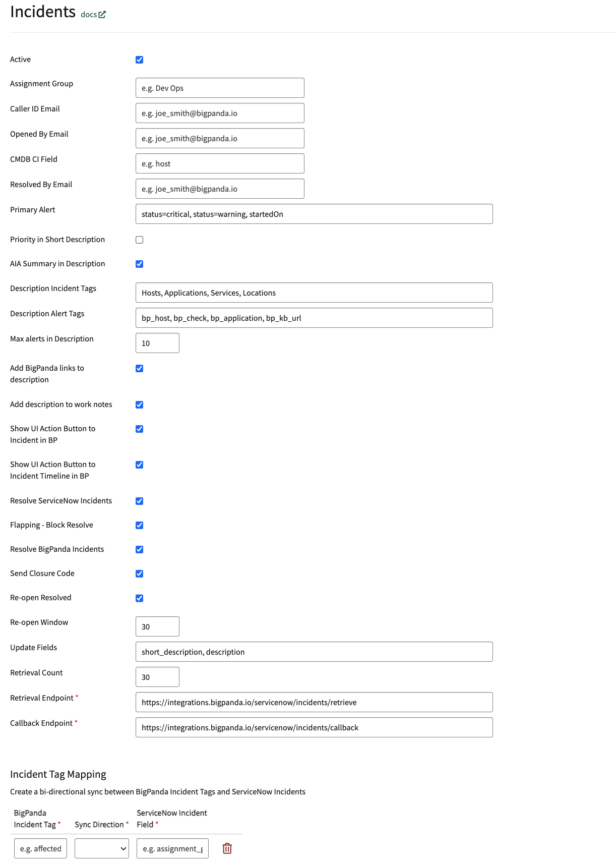Click the Assignment Group input field
Screen dimensions: 616x863
(x=220, y=87)
